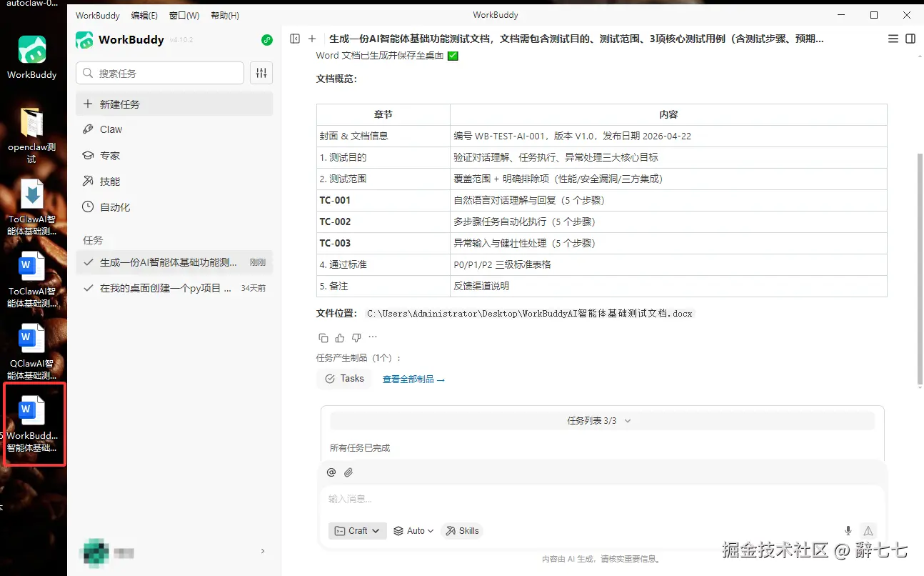The width and height of the screenshot is (924, 576).
Task: Open the hamburger menu icon at top right
Action: click(893, 39)
